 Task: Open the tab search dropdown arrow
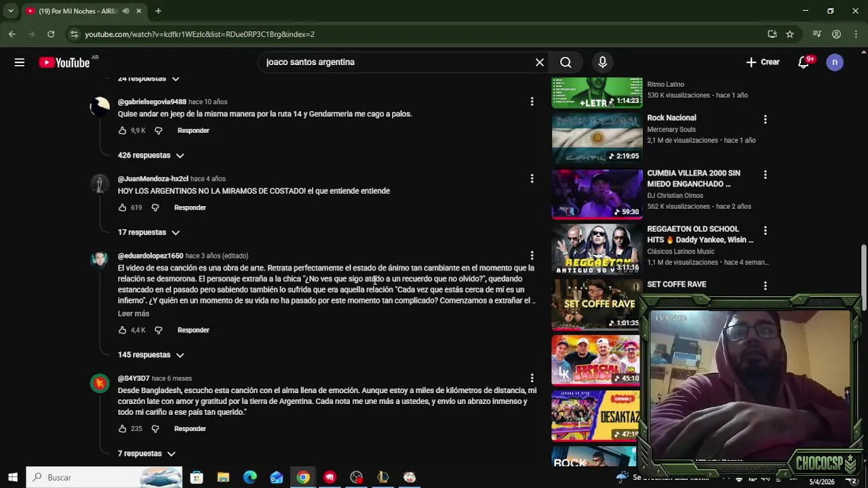[9, 11]
